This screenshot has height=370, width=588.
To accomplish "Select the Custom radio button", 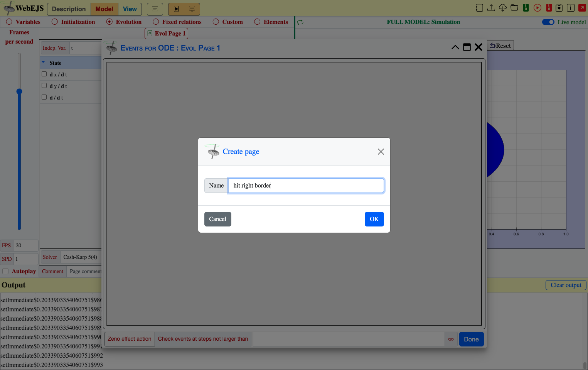I will click(216, 22).
